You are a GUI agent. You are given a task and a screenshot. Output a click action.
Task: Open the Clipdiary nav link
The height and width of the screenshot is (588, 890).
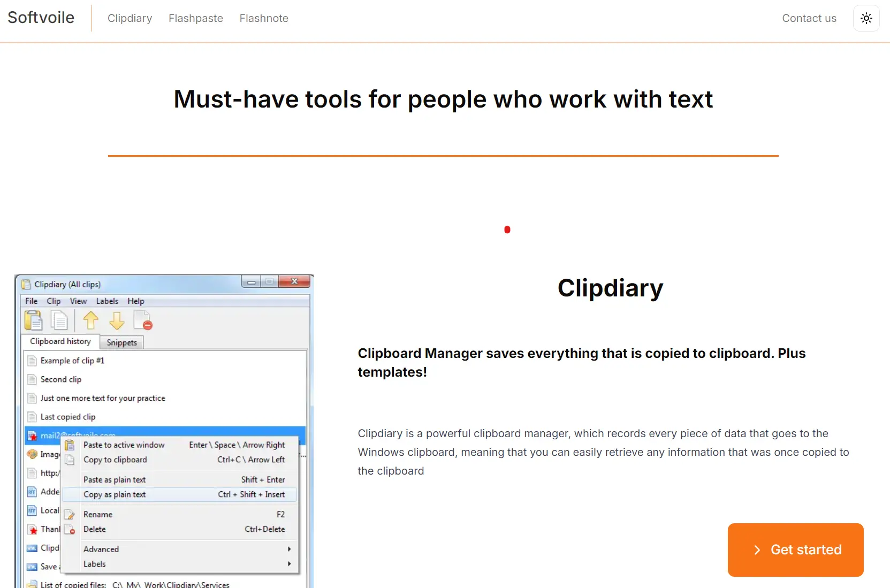[130, 18]
